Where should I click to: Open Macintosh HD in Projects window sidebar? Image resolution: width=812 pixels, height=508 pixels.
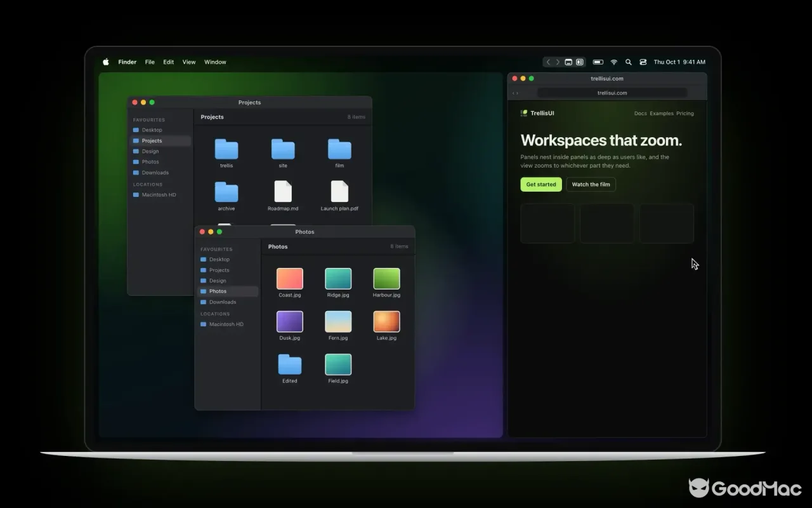160,195
